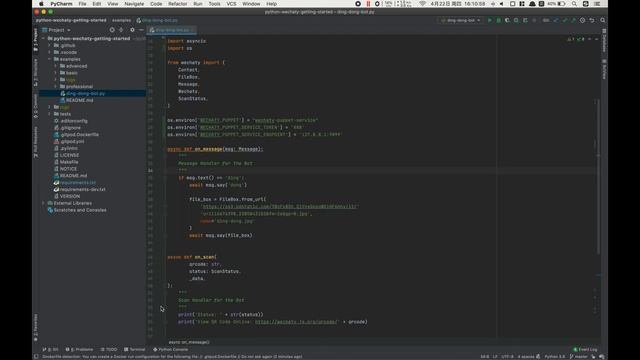640x360 pixels.
Task: Open the PyCharm menu
Action: 61,4
